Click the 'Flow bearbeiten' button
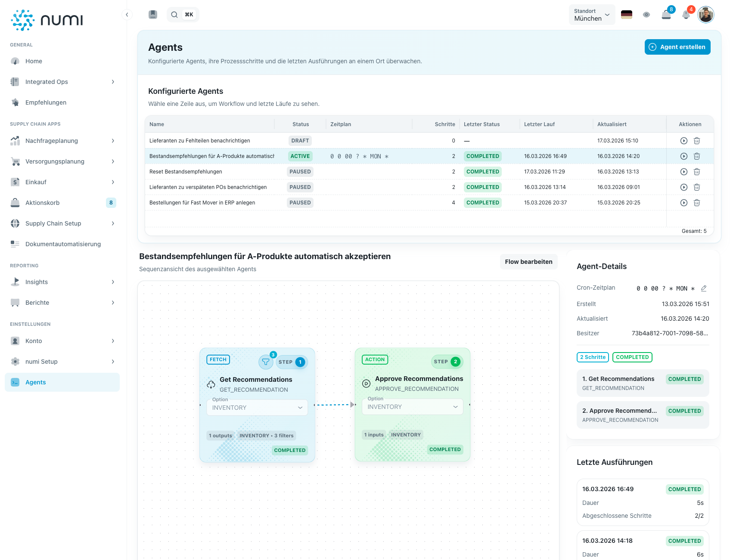Screen dimensions: 730x560 pyautogui.click(x=528, y=262)
